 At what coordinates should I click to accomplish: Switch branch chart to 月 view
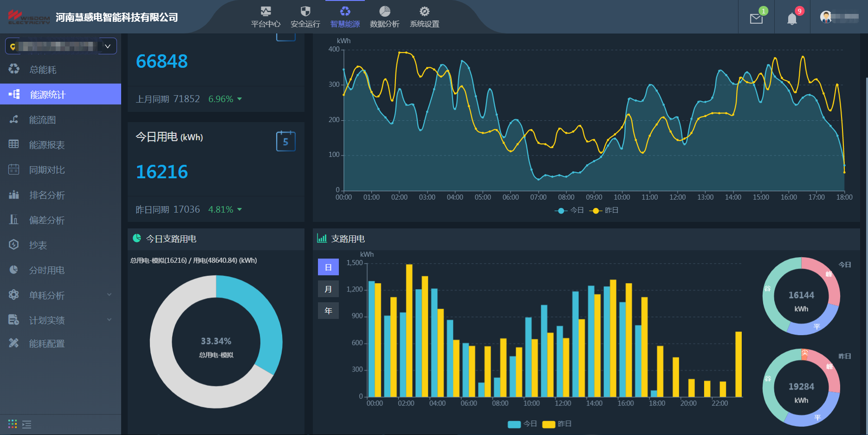coord(328,289)
